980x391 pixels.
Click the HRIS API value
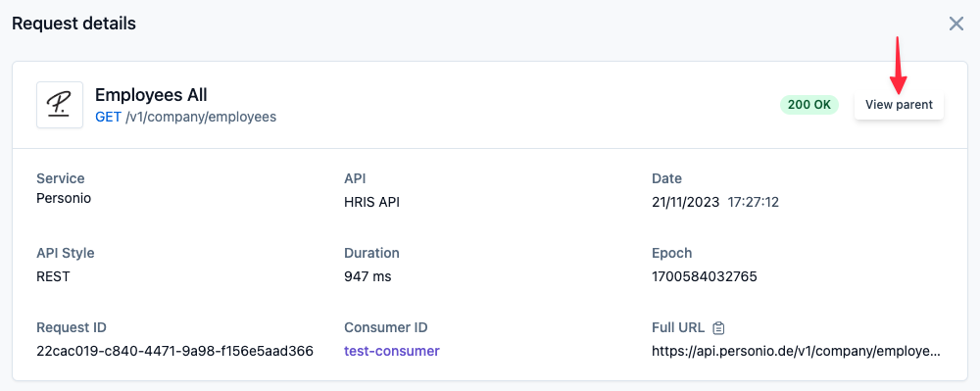(371, 203)
